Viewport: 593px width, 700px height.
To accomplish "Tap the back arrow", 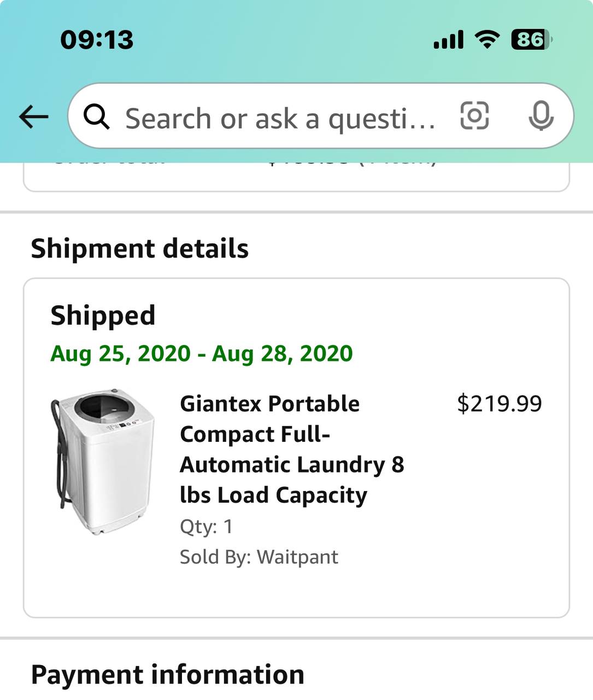I will (x=34, y=116).
